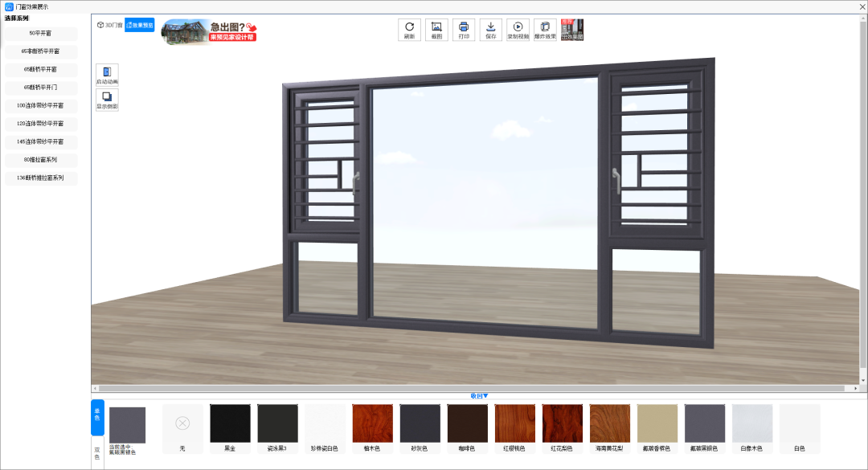Select the 双色 dual color tab
Image resolution: width=868 pixels, height=470 pixels.
(x=97, y=453)
